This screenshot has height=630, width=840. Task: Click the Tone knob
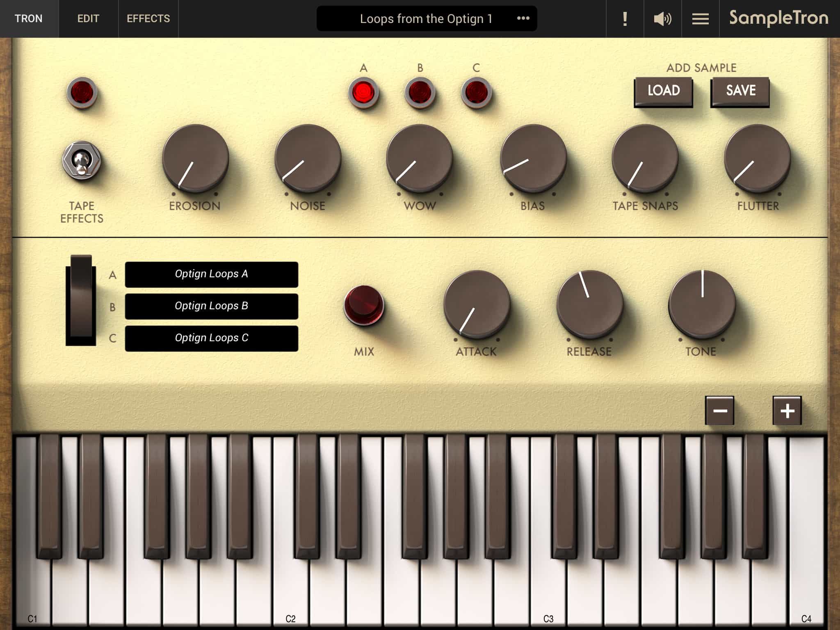[x=702, y=304]
